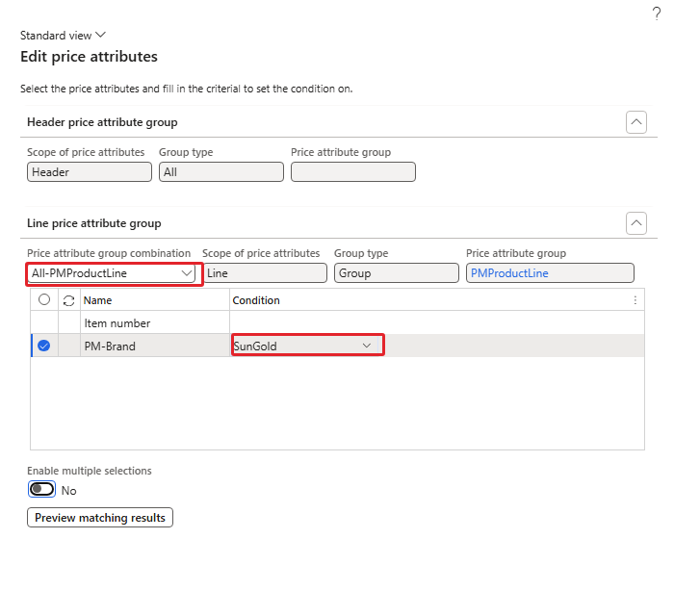Click the Group type field showing Group

point(397,273)
